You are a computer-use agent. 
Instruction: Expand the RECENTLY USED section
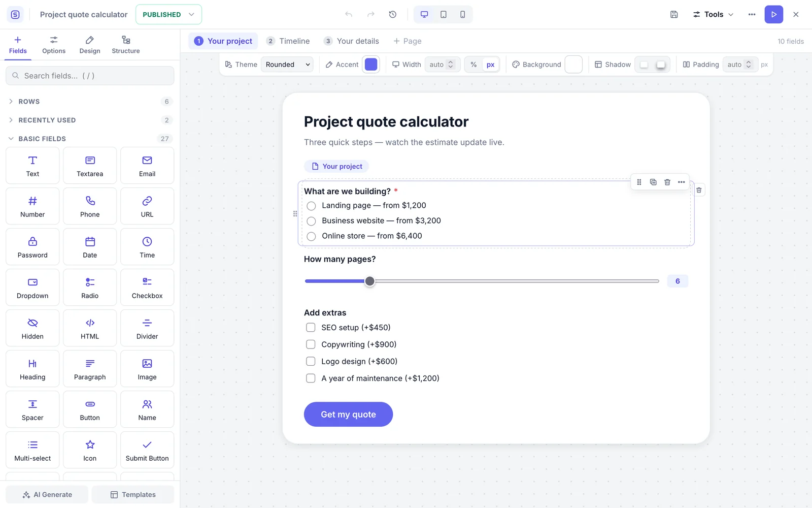point(90,120)
